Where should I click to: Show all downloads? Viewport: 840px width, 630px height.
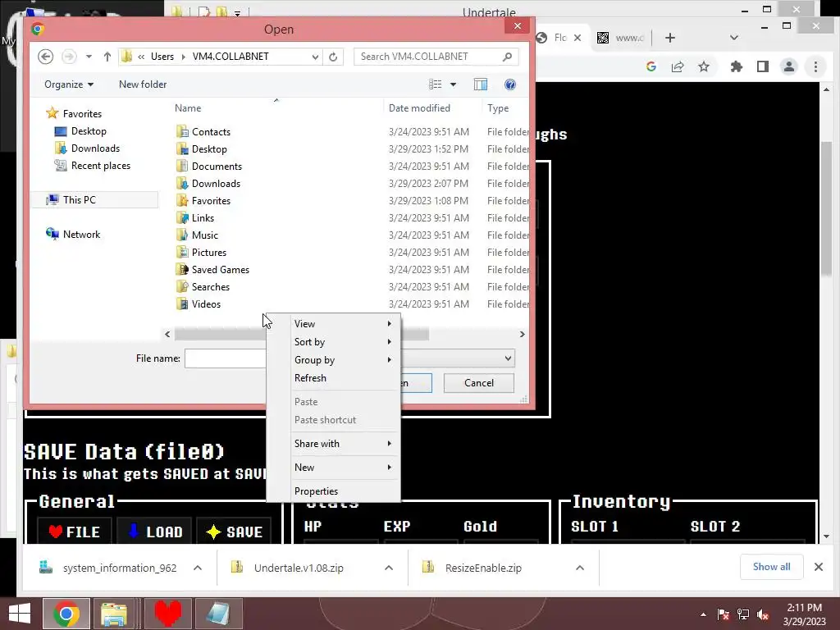pyautogui.click(x=771, y=567)
